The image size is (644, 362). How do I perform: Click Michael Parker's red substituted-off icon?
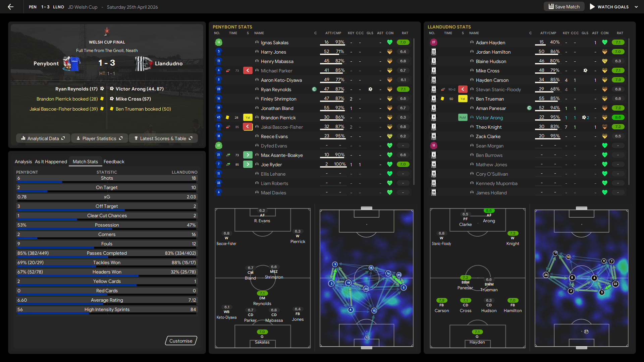point(248,71)
